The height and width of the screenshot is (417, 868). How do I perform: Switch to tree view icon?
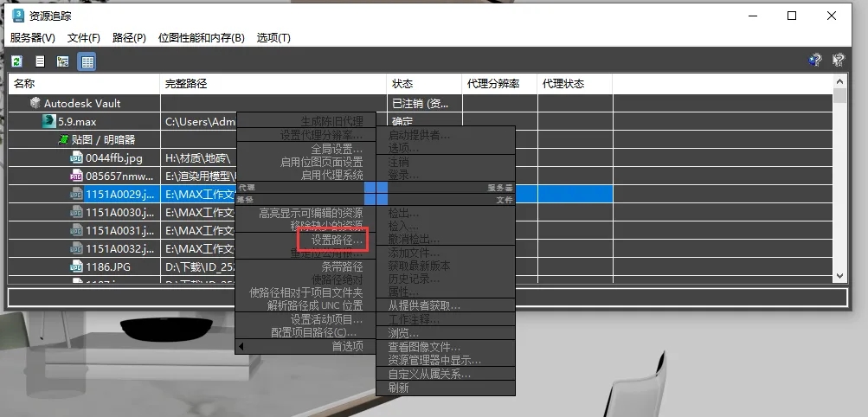63,61
